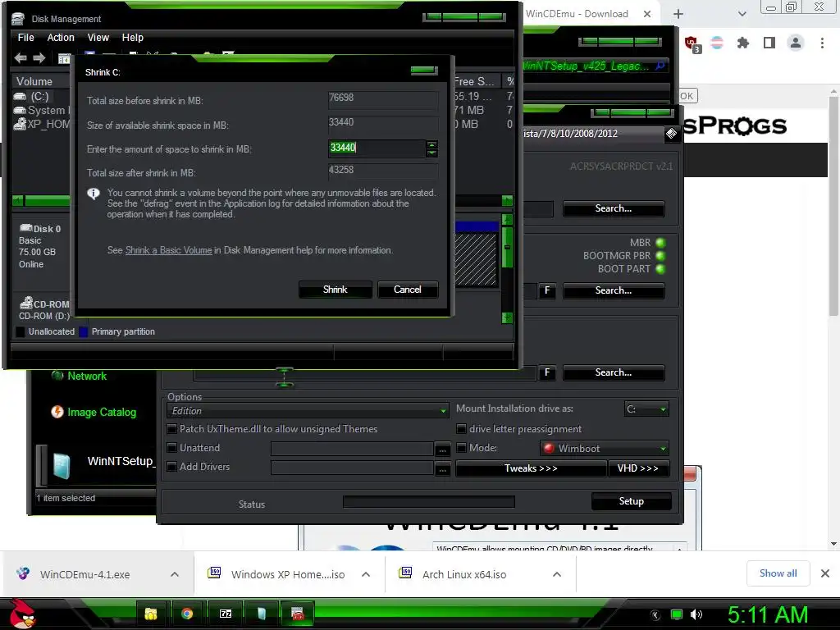Open the Shrink a Basic Volume help link
840x630 pixels.
168,250
